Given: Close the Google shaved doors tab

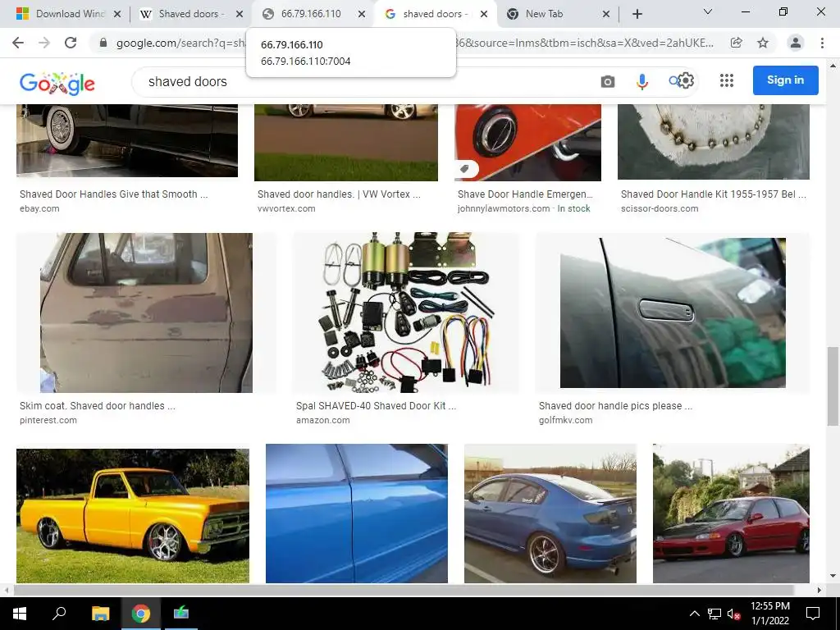Looking at the screenshot, I should pos(484,14).
